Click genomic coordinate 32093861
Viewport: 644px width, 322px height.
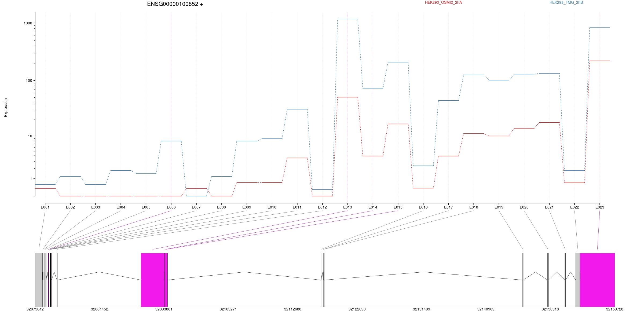(x=164, y=309)
